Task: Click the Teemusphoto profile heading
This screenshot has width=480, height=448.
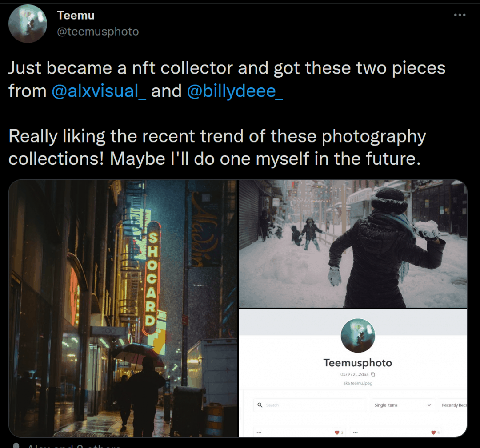Action: [x=358, y=363]
